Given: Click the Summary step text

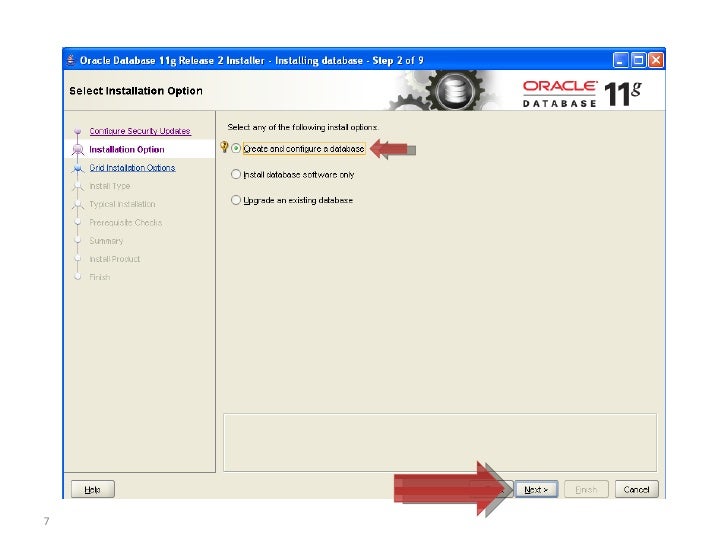Looking at the screenshot, I should (x=106, y=240).
